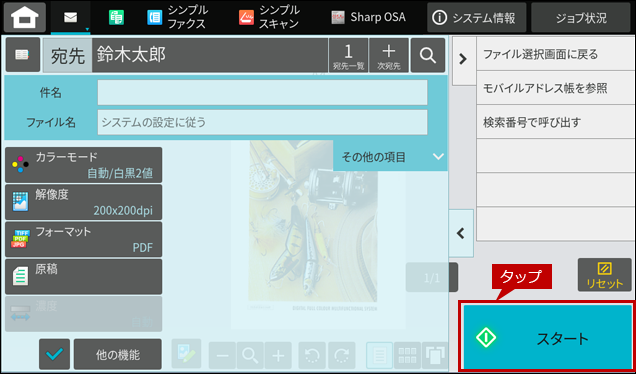The width and height of the screenshot is (636, 374).
Task: Open シンプルファクス mode tab
Action: (177, 17)
